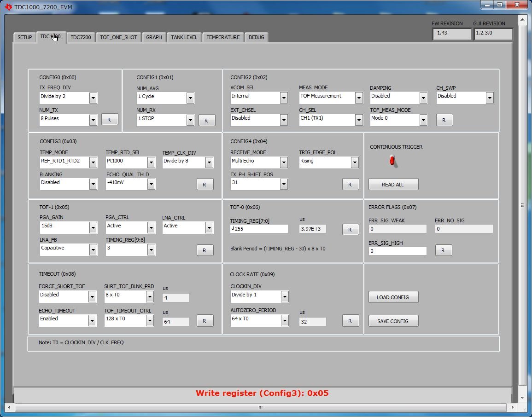Read TOF-0 register with R button
Screen dimensions: 532x417
tap(351, 230)
